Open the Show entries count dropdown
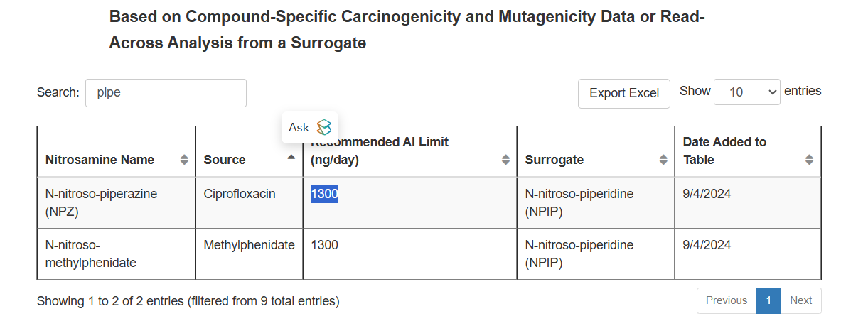 coord(747,92)
